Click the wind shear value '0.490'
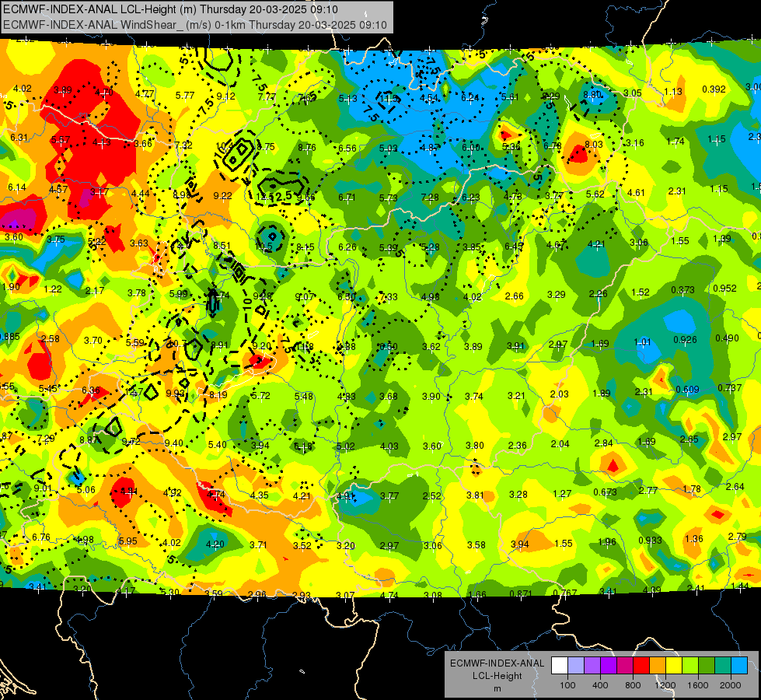Image resolution: width=761 pixels, height=700 pixels. click(x=727, y=338)
